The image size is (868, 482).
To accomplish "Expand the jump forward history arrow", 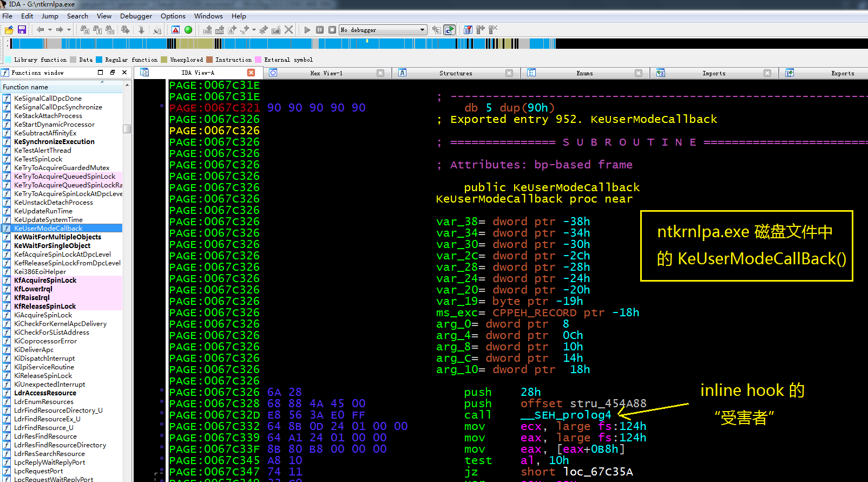I will click(69, 30).
